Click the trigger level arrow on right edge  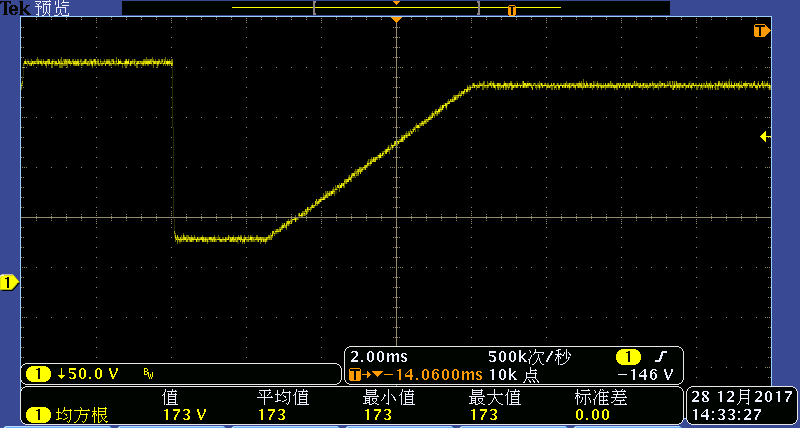765,136
